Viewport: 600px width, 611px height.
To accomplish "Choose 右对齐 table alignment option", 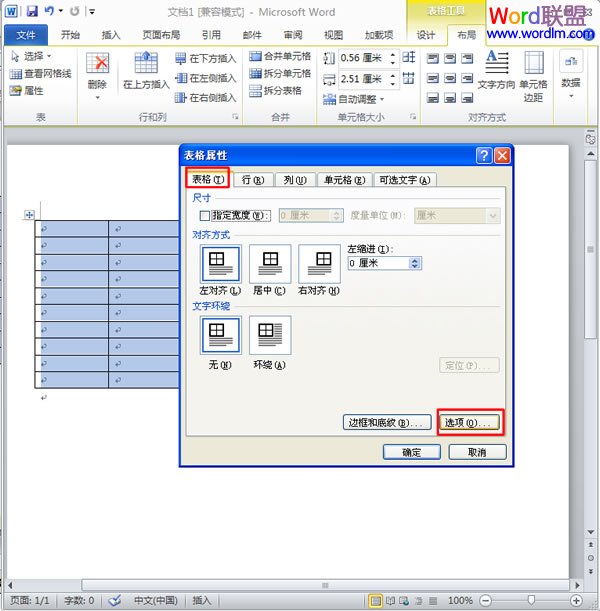I will click(x=319, y=264).
